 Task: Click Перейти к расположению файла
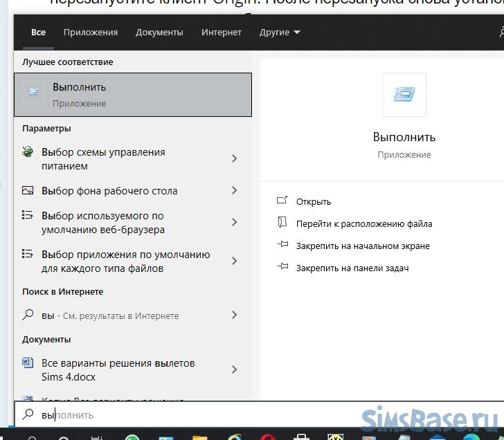coord(363,223)
